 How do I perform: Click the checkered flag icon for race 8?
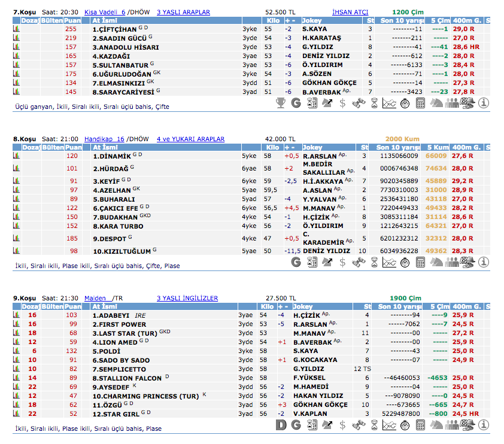[468, 262]
